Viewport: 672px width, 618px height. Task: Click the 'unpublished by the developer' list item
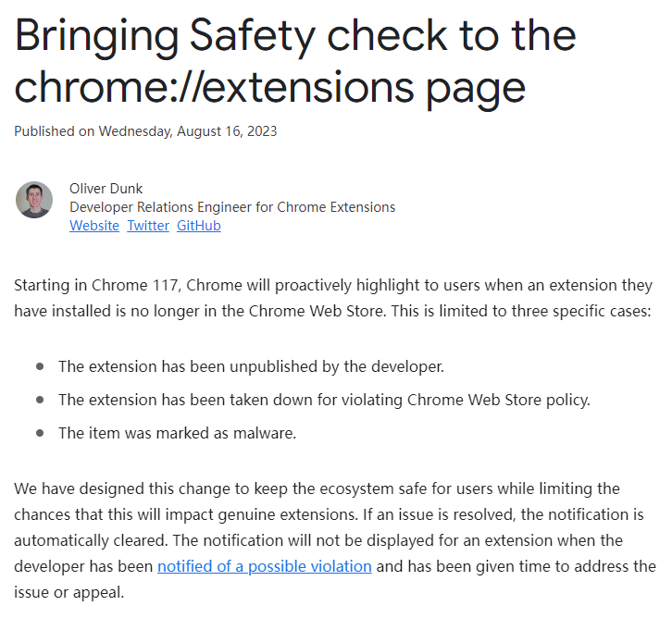click(251, 366)
